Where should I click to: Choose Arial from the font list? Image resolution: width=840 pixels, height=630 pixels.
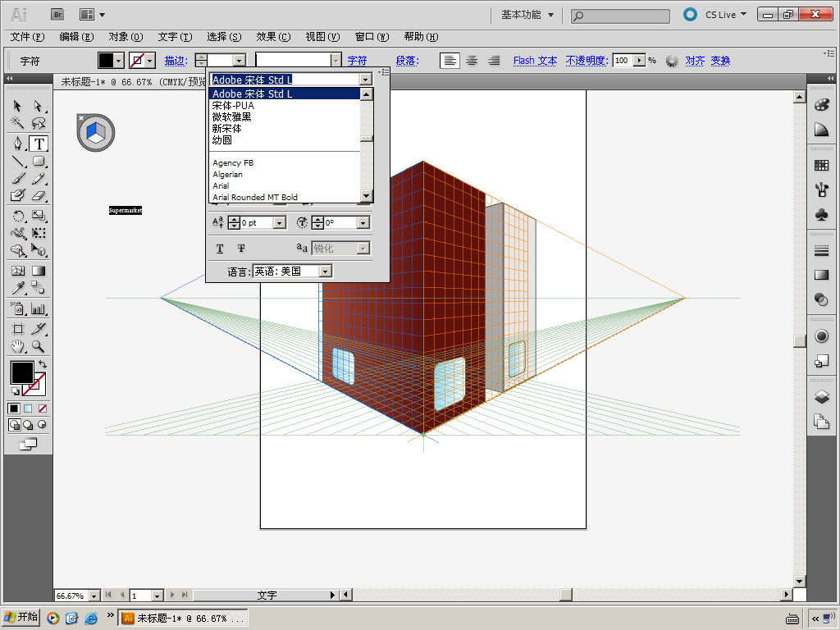pyautogui.click(x=221, y=186)
